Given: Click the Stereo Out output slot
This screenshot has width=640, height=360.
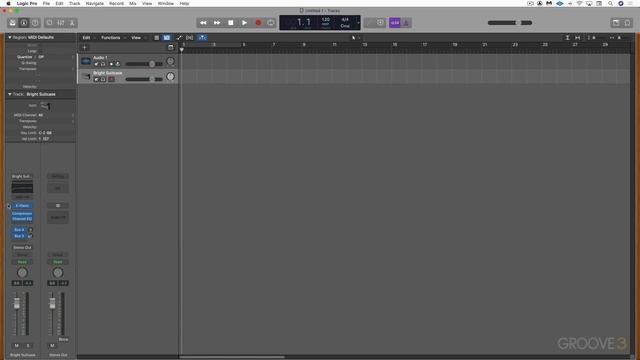Looking at the screenshot, I should pos(22,247).
